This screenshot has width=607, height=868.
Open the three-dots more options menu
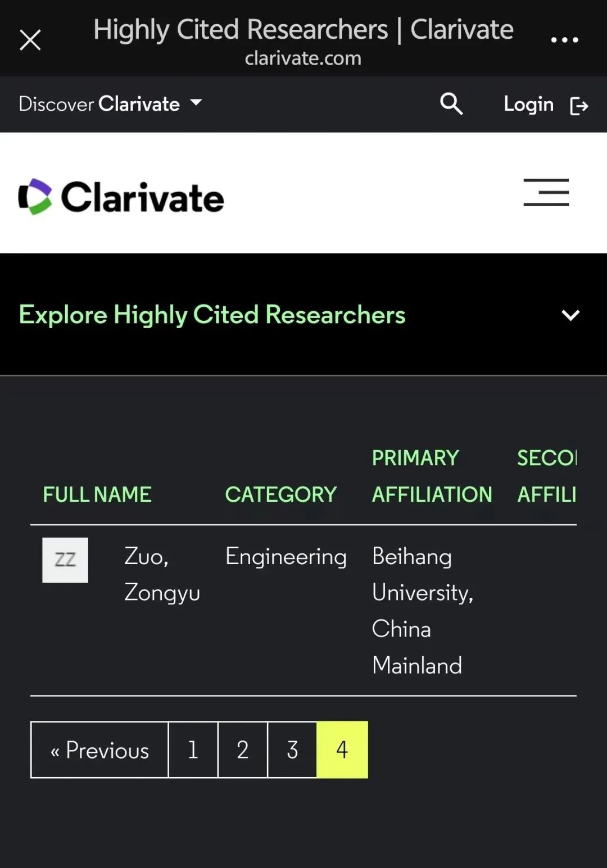pos(564,40)
